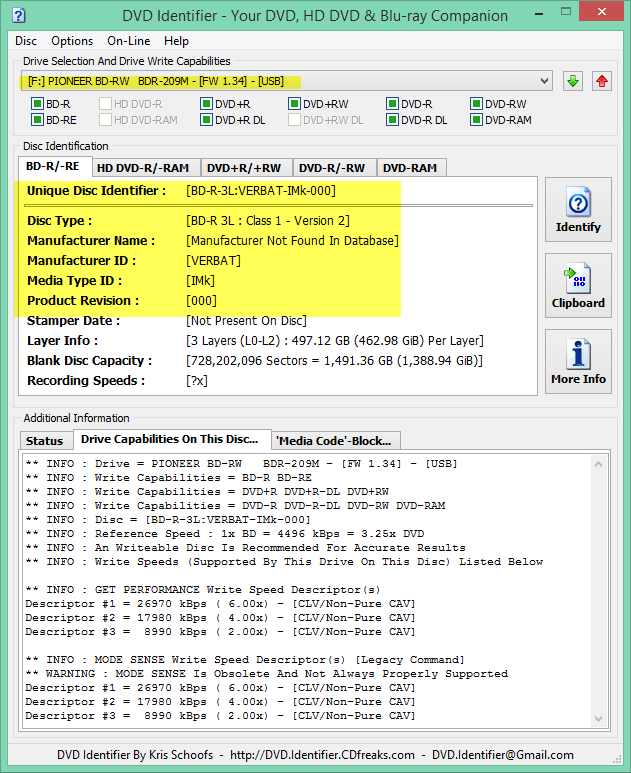The width and height of the screenshot is (631, 773).
Task: Click log line 'Write Capabilities = BD-R BD-RE'
Action: click(x=169, y=478)
